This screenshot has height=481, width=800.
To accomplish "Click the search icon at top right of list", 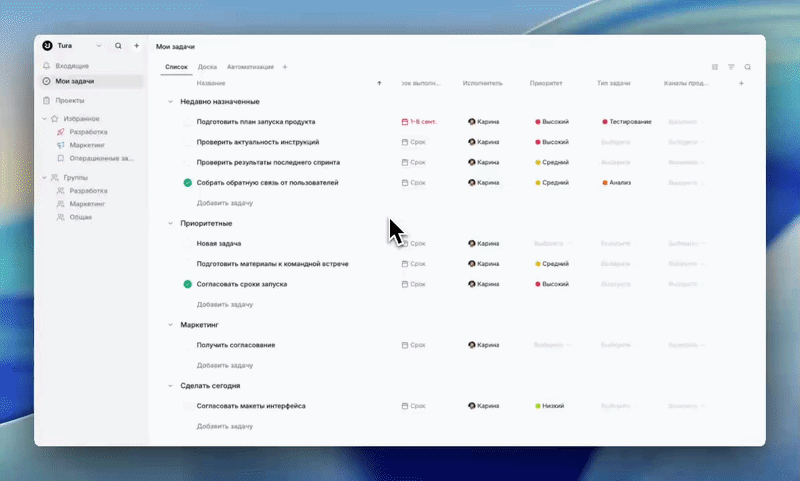I will pos(747,67).
